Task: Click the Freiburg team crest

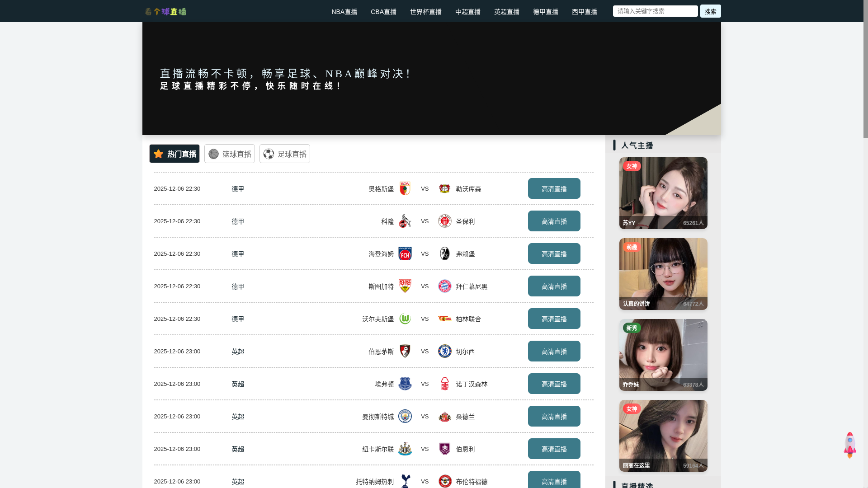Action: click(x=445, y=253)
